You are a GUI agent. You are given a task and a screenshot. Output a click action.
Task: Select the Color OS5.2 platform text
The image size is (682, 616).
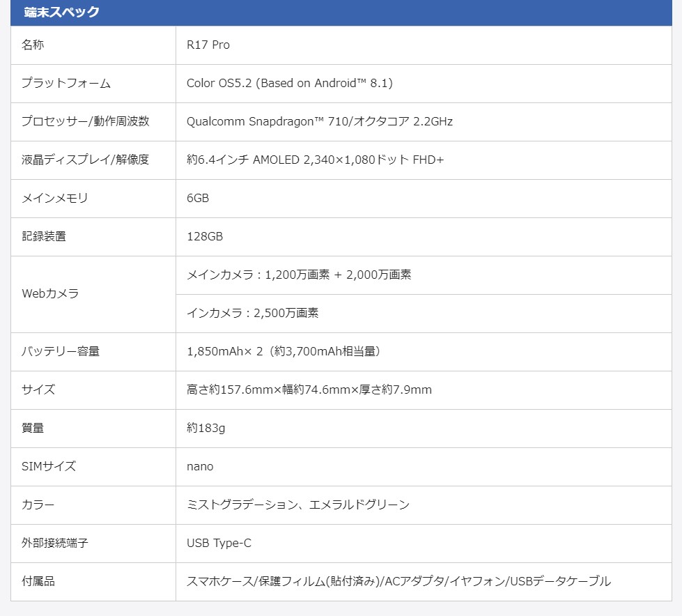289,83
